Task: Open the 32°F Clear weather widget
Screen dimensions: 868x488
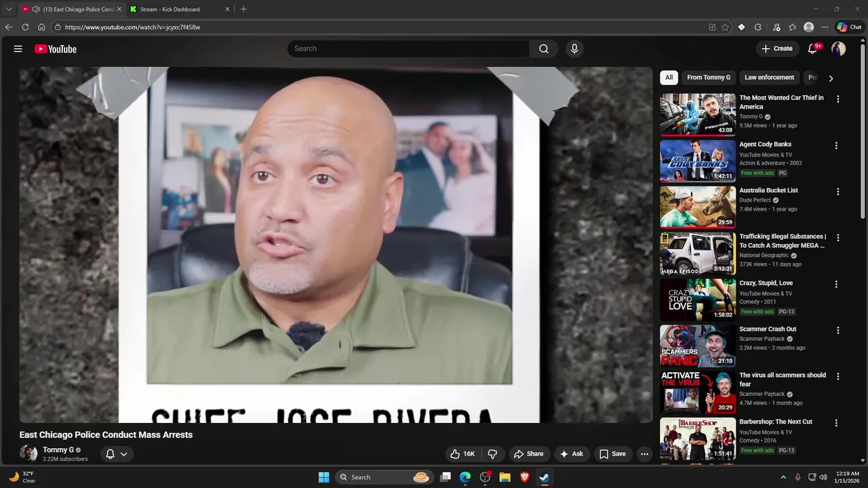Action: [22, 477]
